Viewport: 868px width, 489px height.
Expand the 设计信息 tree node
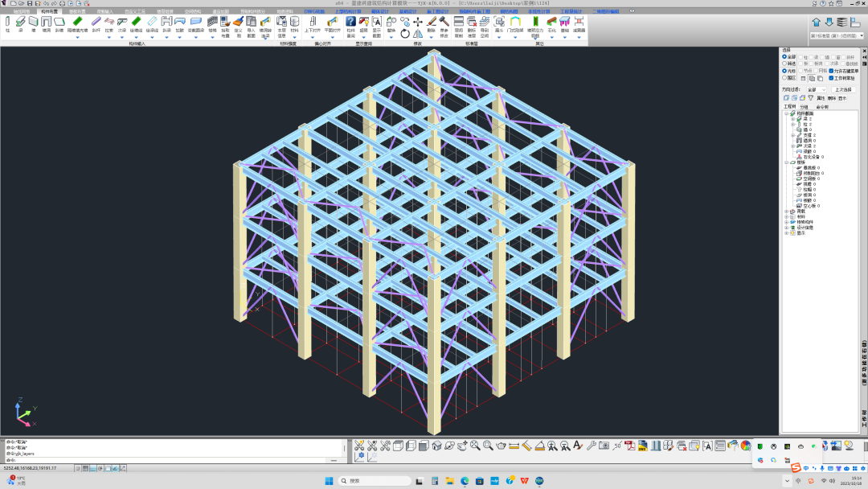click(787, 228)
